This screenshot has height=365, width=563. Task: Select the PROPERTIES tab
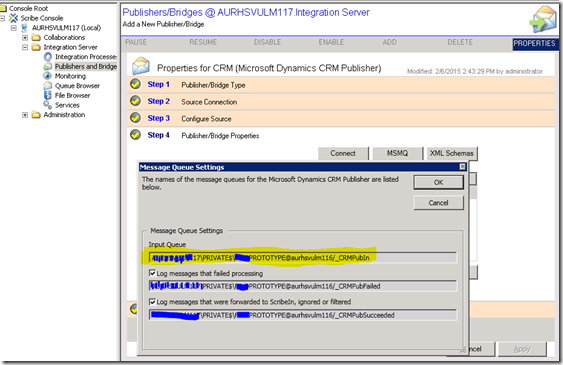[535, 44]
